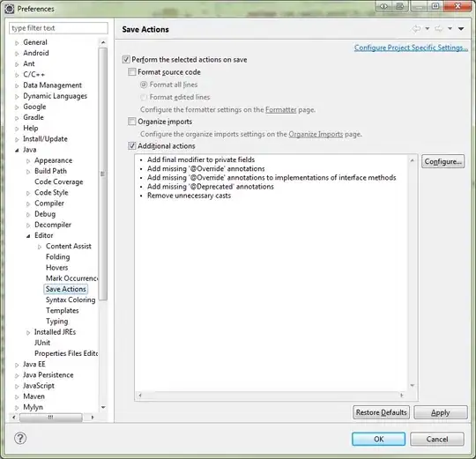Click the Eclipse Preferences window icon
The image size is (476, 459).
pos(9,9)
